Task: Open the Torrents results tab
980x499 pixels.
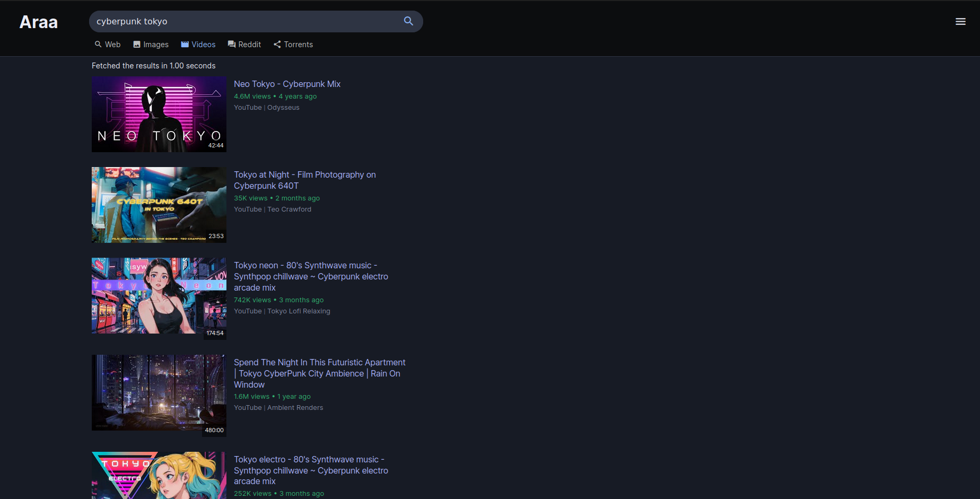Action: pyautogui.click(x=293, y=45)
